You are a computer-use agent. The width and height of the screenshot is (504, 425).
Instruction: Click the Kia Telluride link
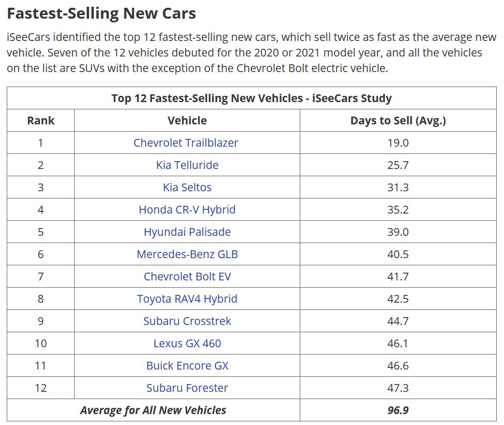187,165
